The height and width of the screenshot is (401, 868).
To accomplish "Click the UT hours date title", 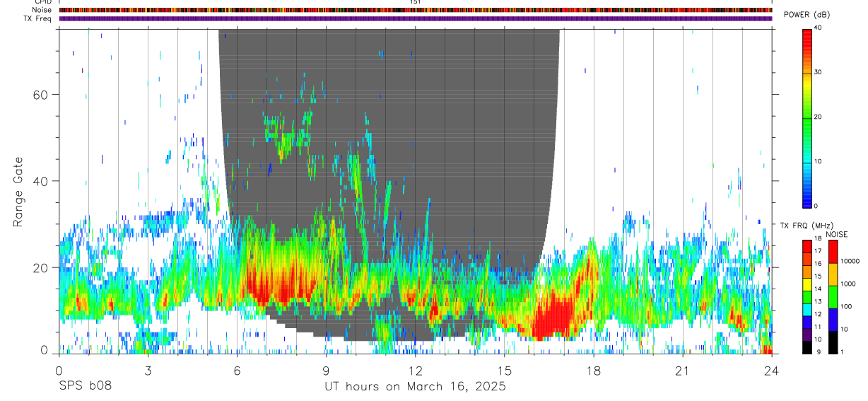I will (x=415, y=386).
